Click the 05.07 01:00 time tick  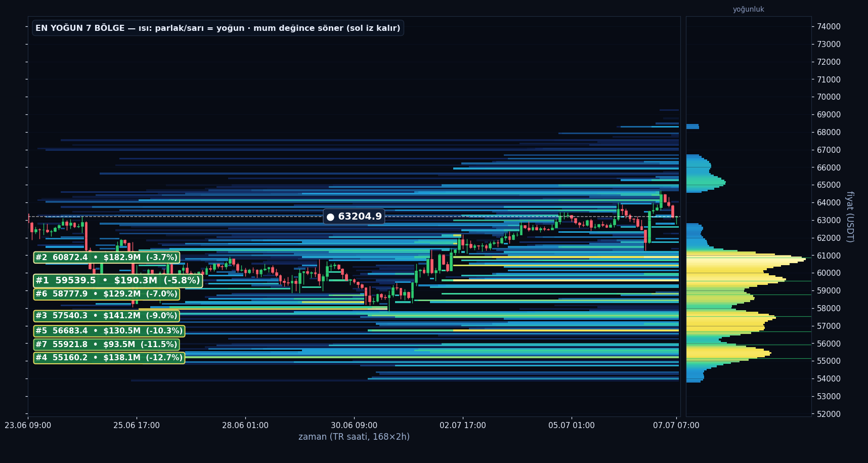tap(572, 426)
